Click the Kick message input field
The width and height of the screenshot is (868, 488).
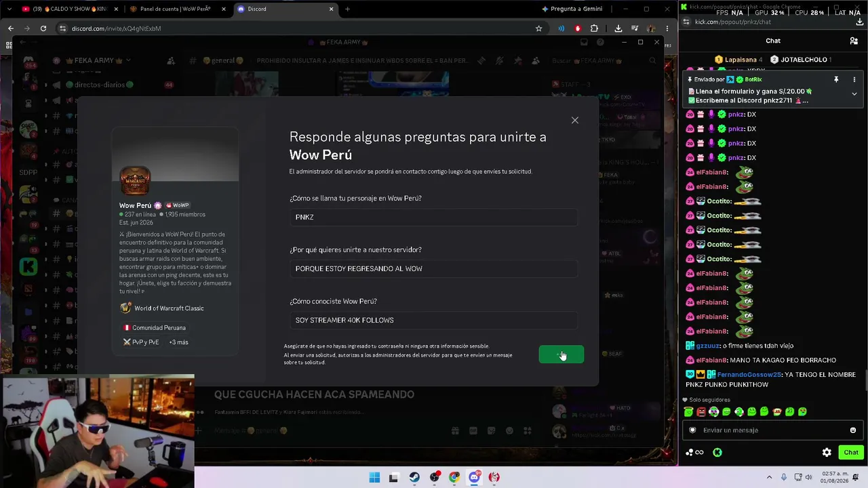point(772,430)
